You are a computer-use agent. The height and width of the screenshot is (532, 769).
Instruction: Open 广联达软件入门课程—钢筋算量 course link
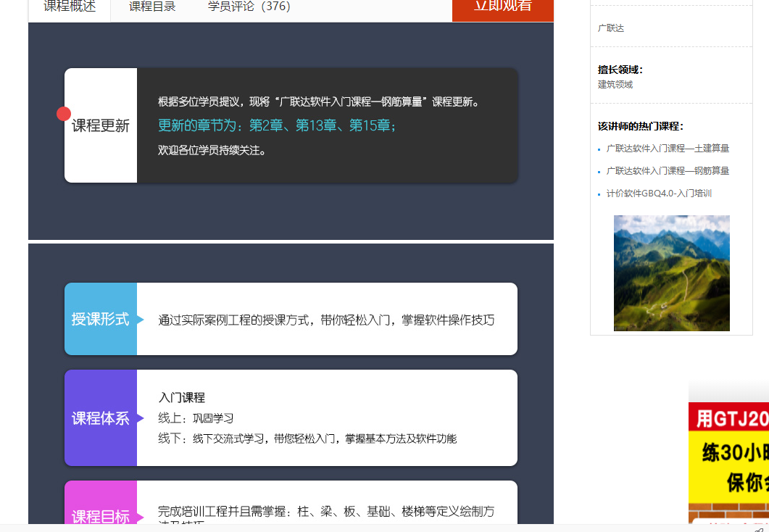[x=668, y=170]
